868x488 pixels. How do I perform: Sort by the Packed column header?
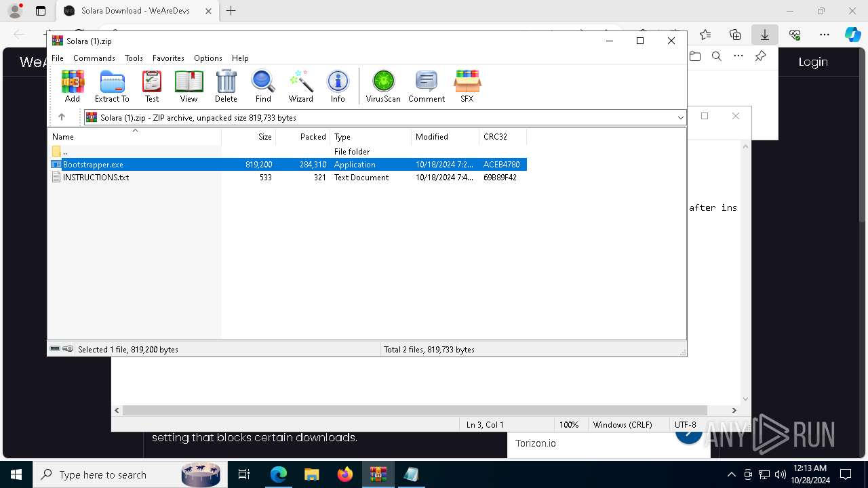(x=303, y=137)
